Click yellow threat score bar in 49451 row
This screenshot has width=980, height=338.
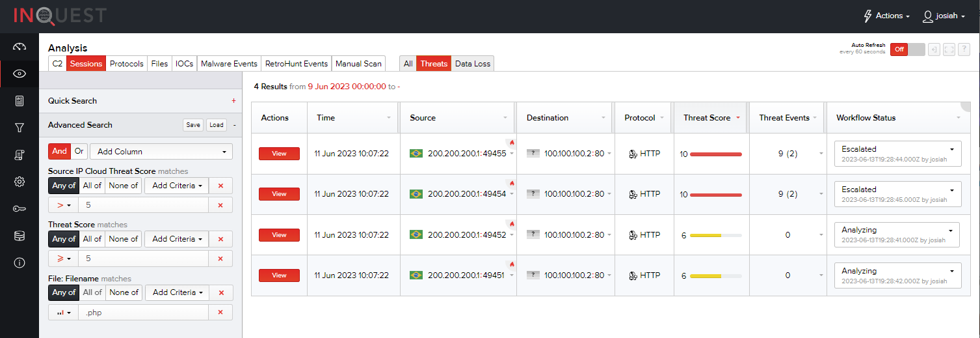[x=716, y=276]
